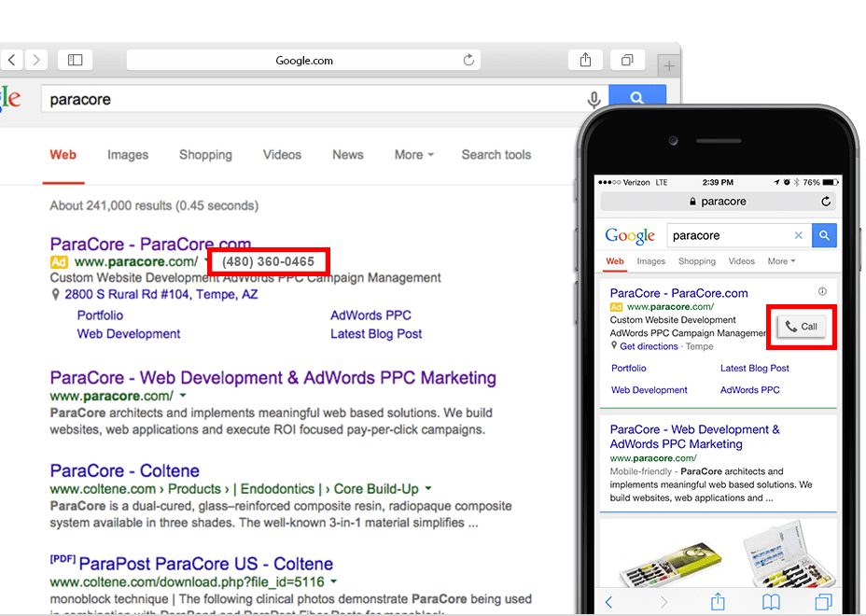The image size is (866, 616).
Task: Switch to the Images tab on desktop
Action: (x=128, y=155)
